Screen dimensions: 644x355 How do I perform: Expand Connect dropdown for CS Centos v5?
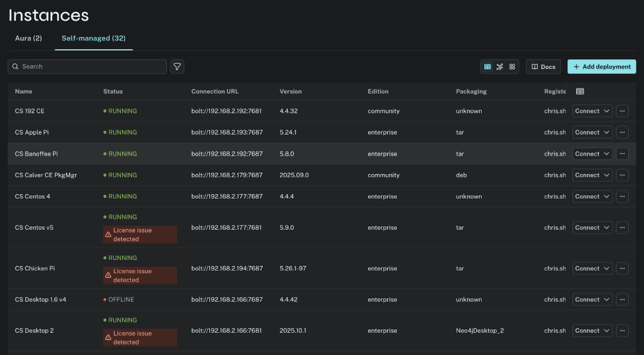pos(607,227)
